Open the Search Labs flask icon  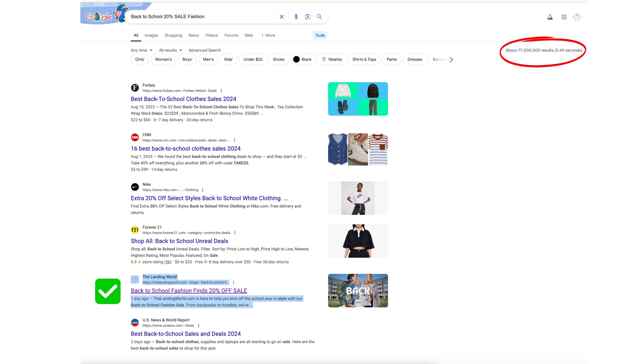(x=550, y=17)
